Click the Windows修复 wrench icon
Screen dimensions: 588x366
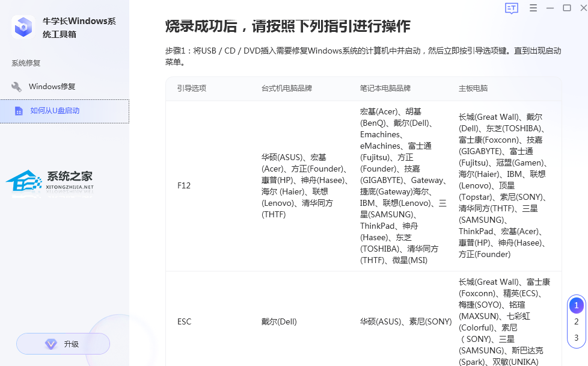(16, 87)
